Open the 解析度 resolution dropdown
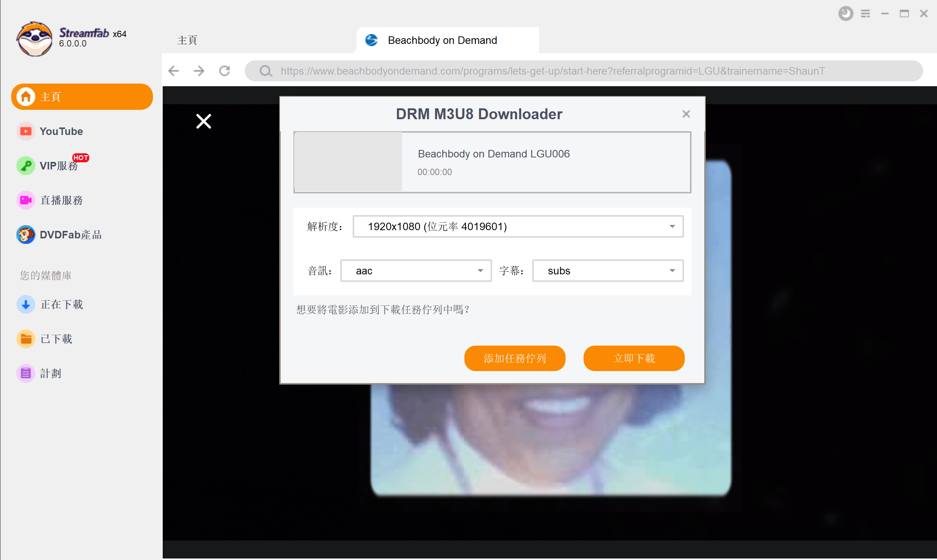Viewport: 937px width, 560px height. coord(518,226)
